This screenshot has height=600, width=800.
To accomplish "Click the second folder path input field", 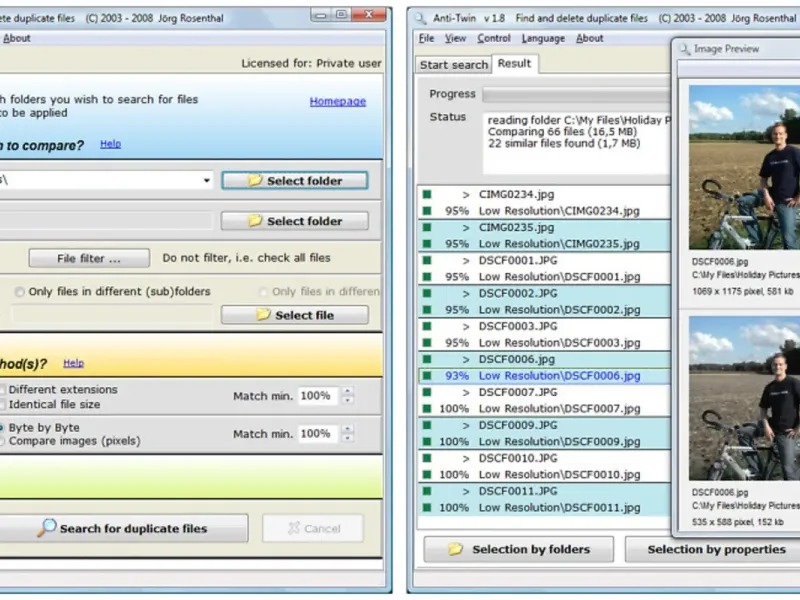I will pyautogui.click(x=106, y=221).
